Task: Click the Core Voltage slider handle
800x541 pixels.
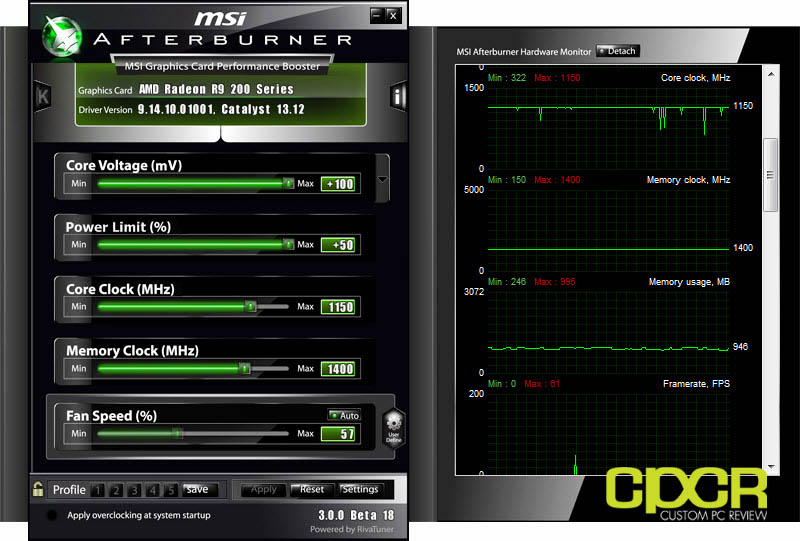Action: tap(289, 183)
